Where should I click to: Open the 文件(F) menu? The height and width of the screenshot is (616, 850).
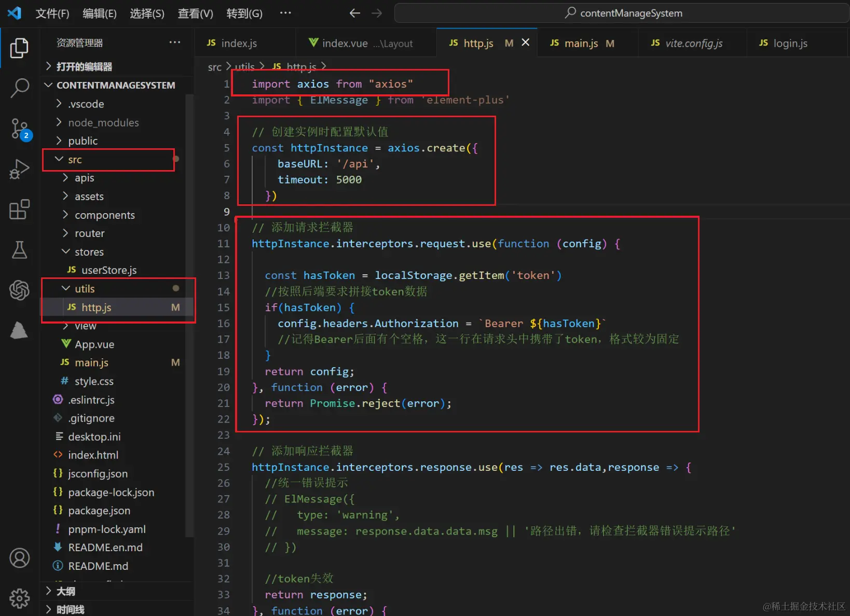click(52, 13)
